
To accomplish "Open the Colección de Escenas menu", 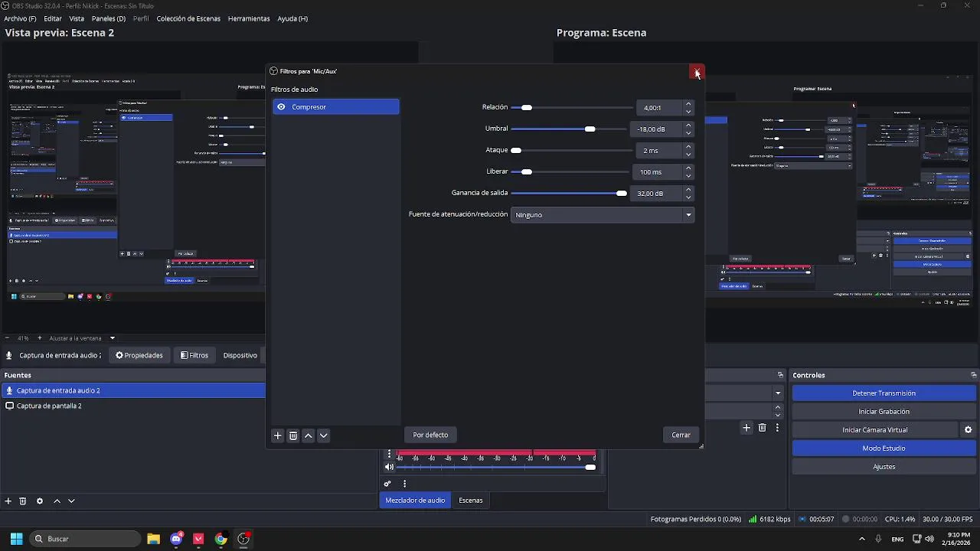I will [188, 18].
